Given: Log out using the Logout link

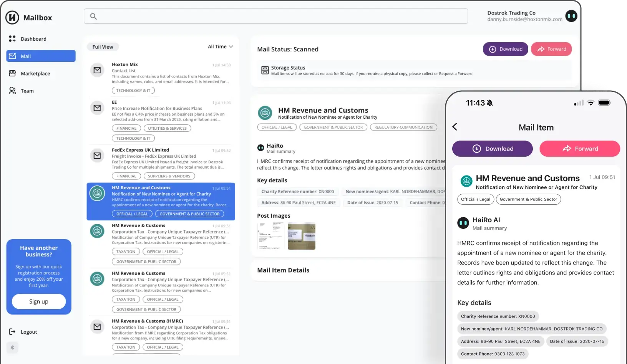Looking at the screenshot, I should point(29,332).
